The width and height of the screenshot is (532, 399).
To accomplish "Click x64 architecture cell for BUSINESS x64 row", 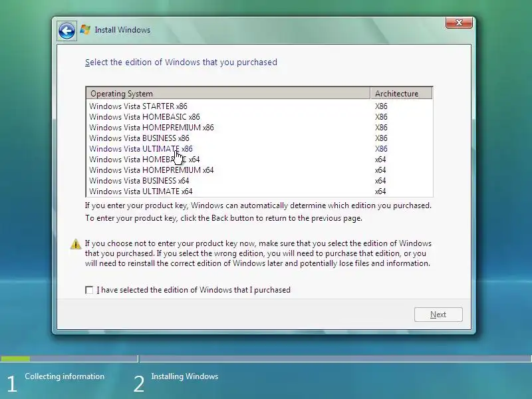I will pyautogui.click(x=380, y=180).
